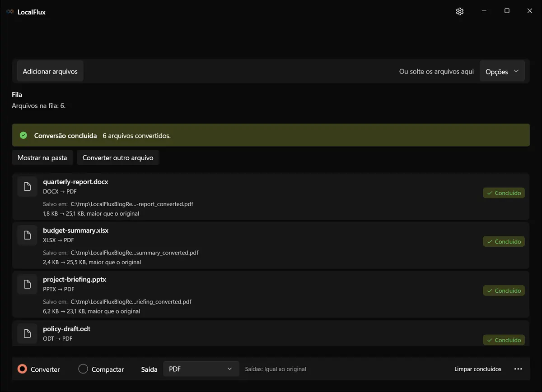542x392 pixels.
Task: Click the quarterly-report.docx file icon
Action: point(27,187)
